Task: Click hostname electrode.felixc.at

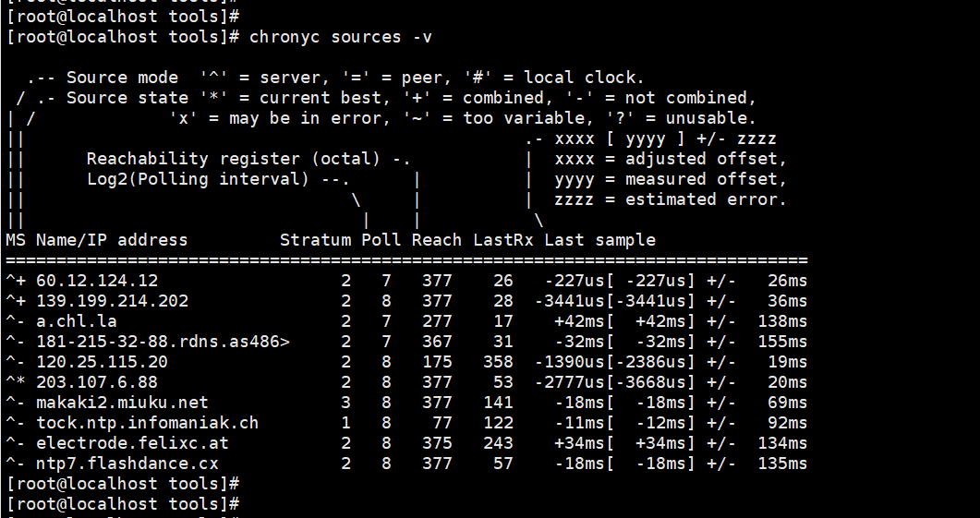Action: [x=132, y=443]
